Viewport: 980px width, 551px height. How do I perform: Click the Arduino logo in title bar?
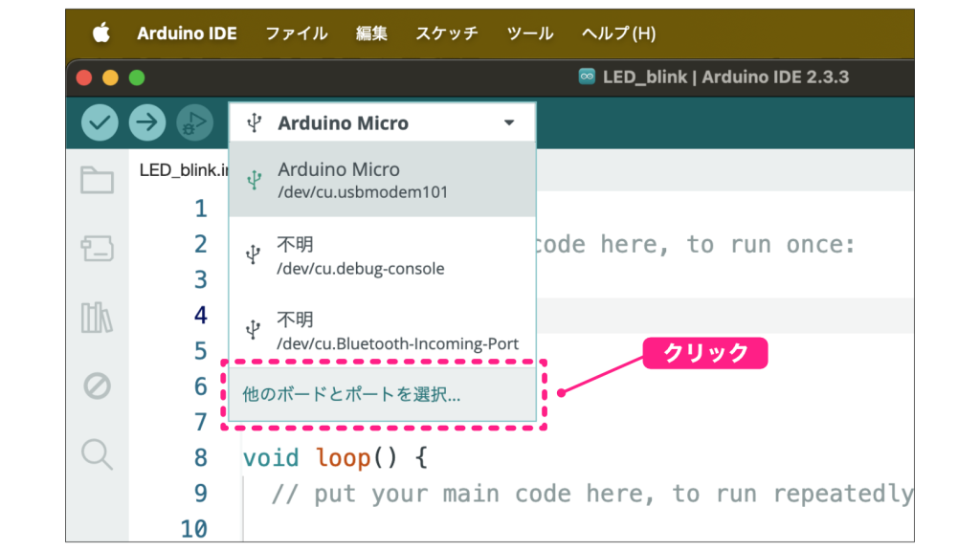(x=587, y=77)
